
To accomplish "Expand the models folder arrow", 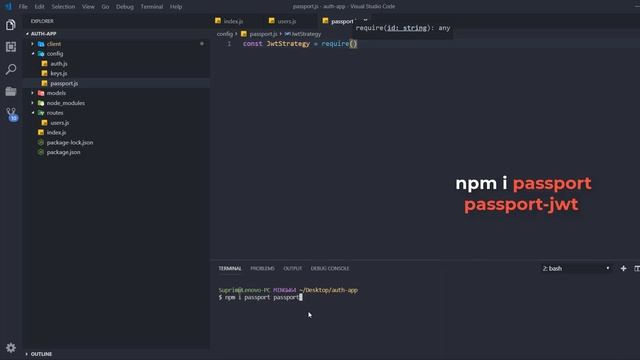I will [33, 93].
